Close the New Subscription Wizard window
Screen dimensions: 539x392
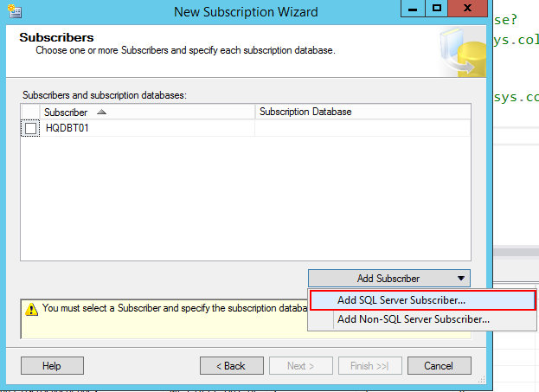click(468, 9)
